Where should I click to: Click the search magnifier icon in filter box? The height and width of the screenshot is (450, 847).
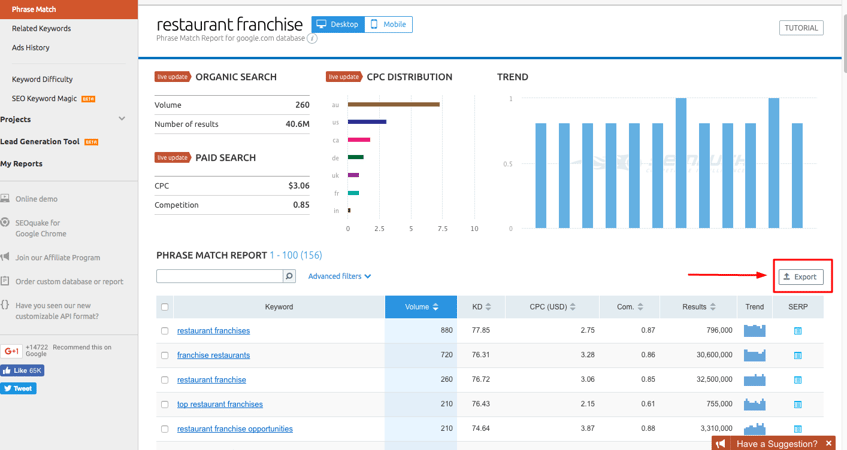click(x=289, y=276)
